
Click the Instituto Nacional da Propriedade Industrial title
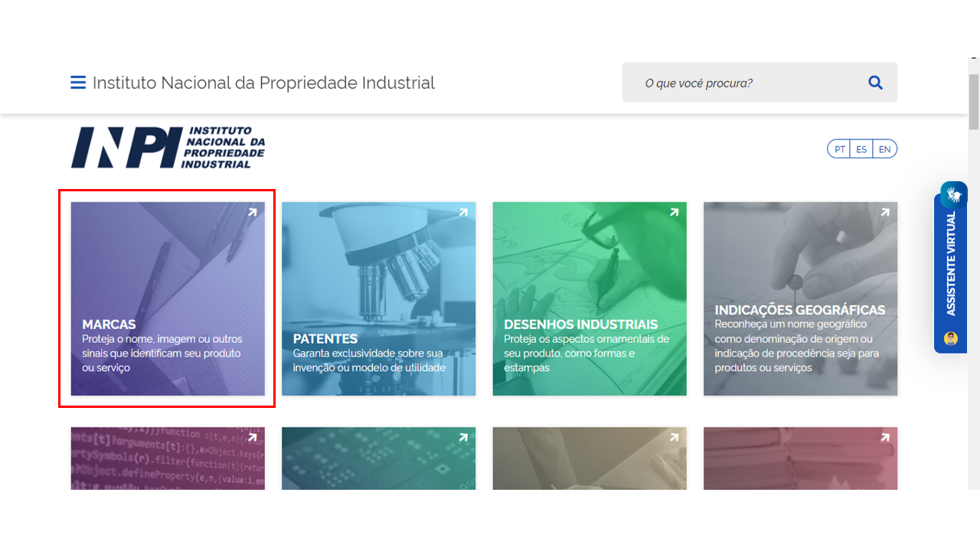pyautogui.click(x=263, y=83)
